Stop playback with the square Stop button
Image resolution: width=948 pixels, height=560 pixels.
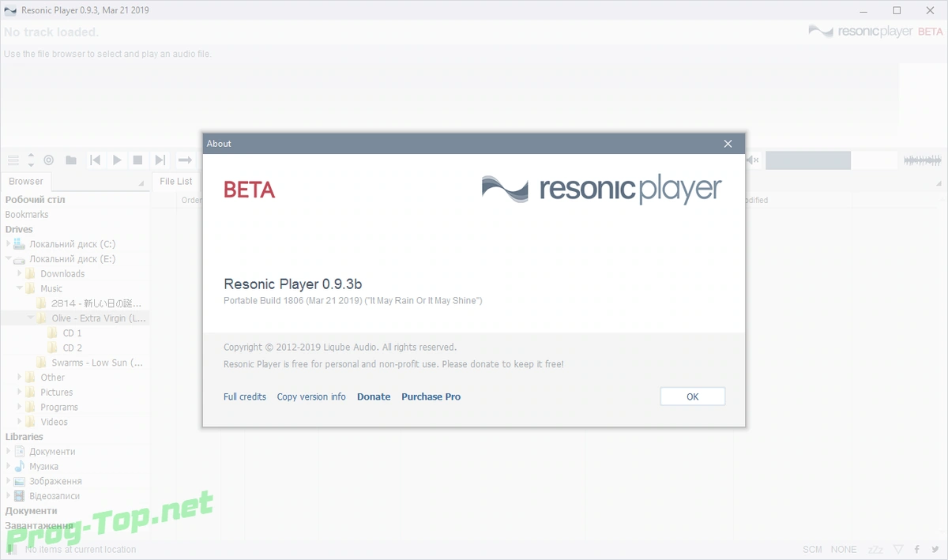[x=137, y=160]
